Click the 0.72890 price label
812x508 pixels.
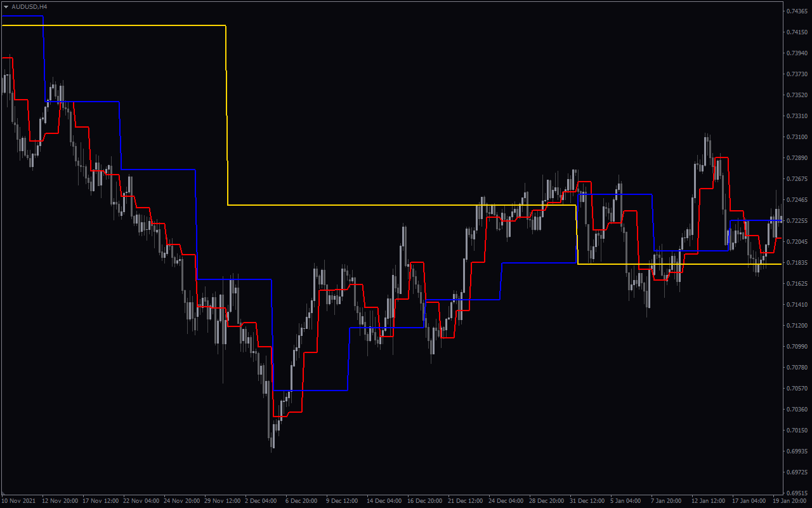point(797,158)
